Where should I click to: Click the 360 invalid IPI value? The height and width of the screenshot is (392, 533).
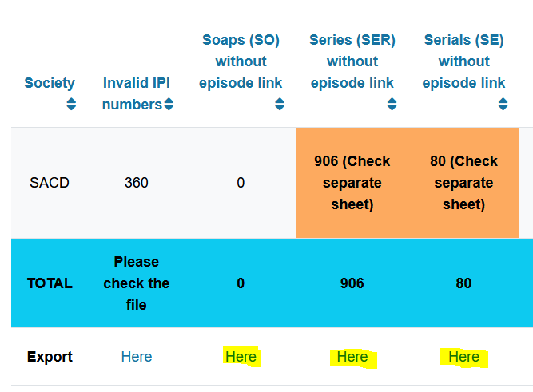click(137, 183)
